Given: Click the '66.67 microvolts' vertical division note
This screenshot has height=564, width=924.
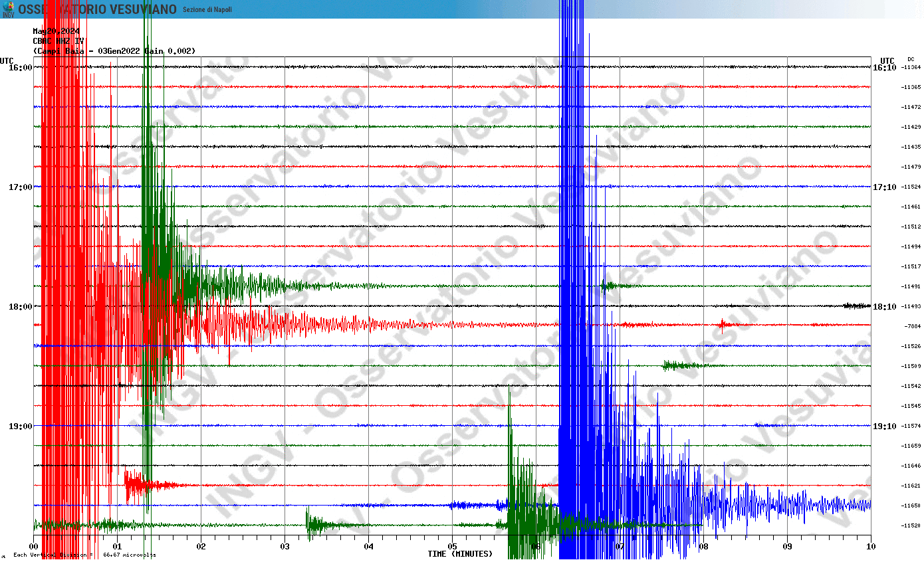Looking at the screenshot, I should coord(130,555).
